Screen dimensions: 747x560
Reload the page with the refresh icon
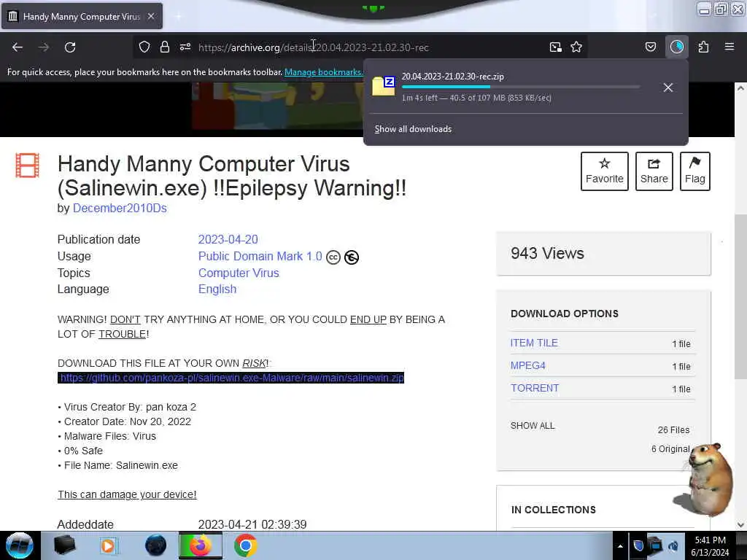tap(70, 47)
